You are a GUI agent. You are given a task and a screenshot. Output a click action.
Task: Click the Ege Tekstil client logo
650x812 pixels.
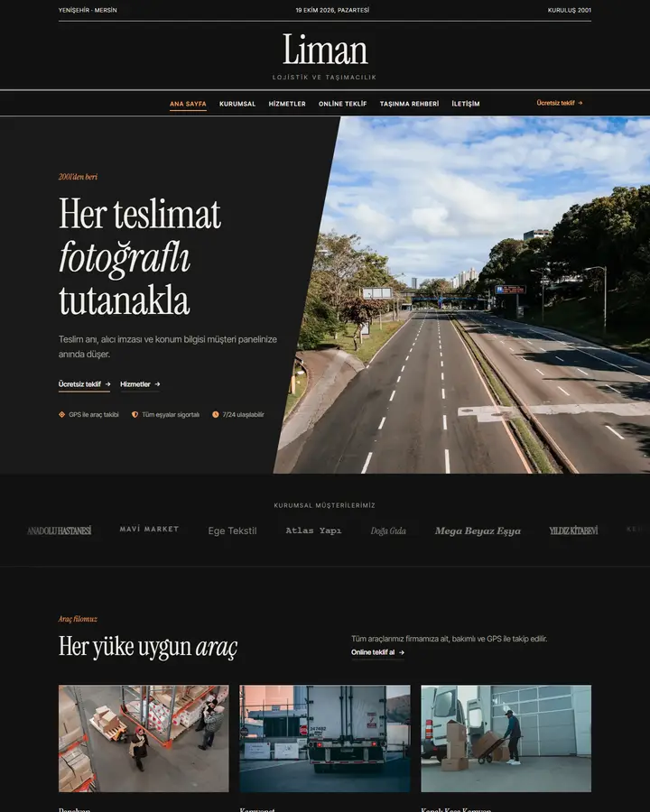click(x=232, y=531)
